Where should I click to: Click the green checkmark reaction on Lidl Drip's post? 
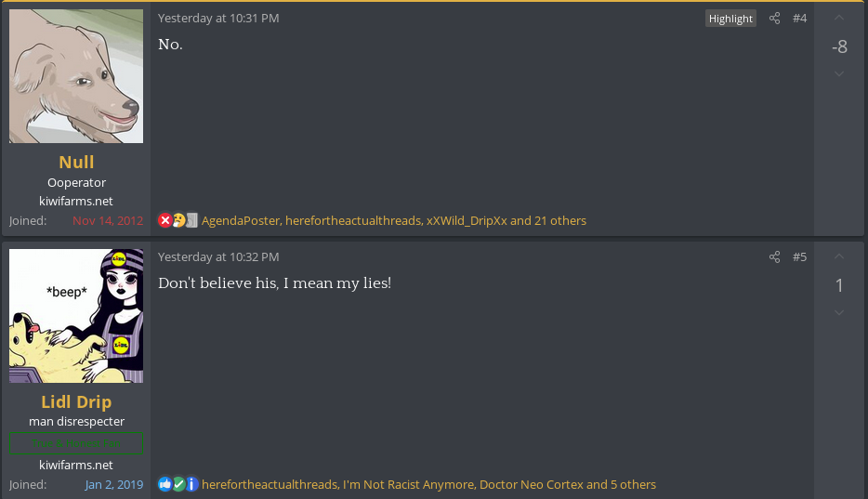178,484
